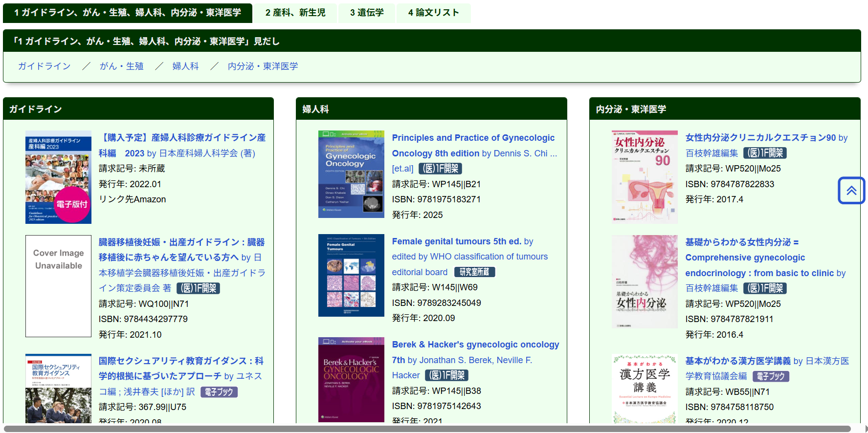Jump to the がん・生殖 section link

point(121,66)
